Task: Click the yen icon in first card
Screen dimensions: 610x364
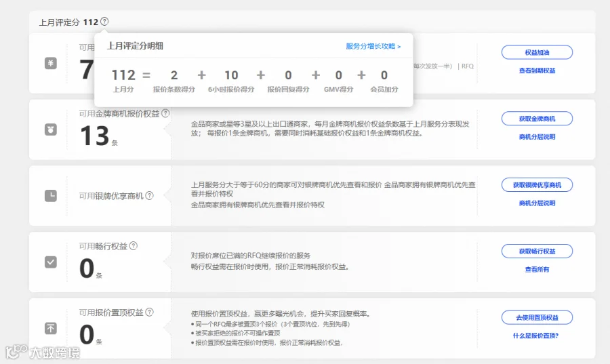Action: tap(51, 63)
